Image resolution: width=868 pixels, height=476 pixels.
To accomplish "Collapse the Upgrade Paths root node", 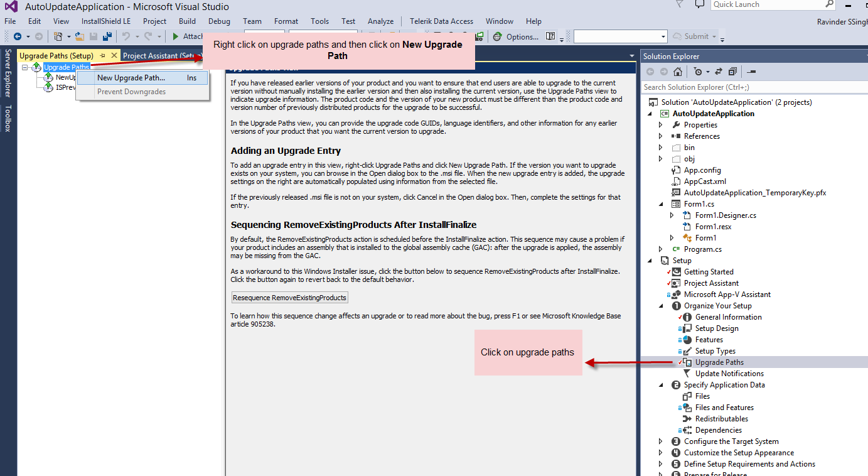I will [x=25, y=67].
